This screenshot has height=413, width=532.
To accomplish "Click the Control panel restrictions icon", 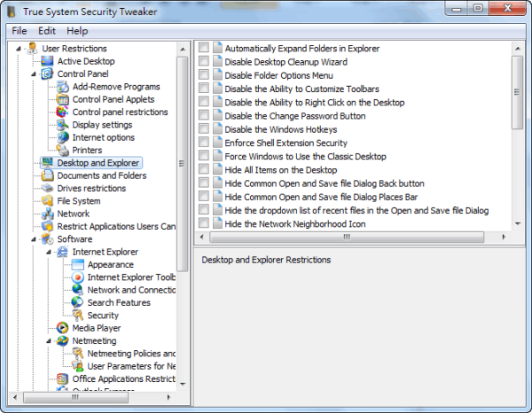I will [62, 112].
